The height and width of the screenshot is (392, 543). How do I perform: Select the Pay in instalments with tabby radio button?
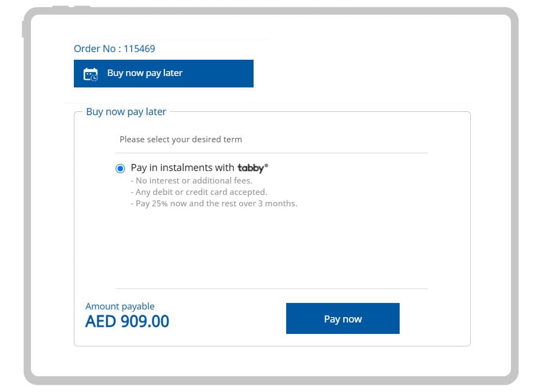[120, 168]
